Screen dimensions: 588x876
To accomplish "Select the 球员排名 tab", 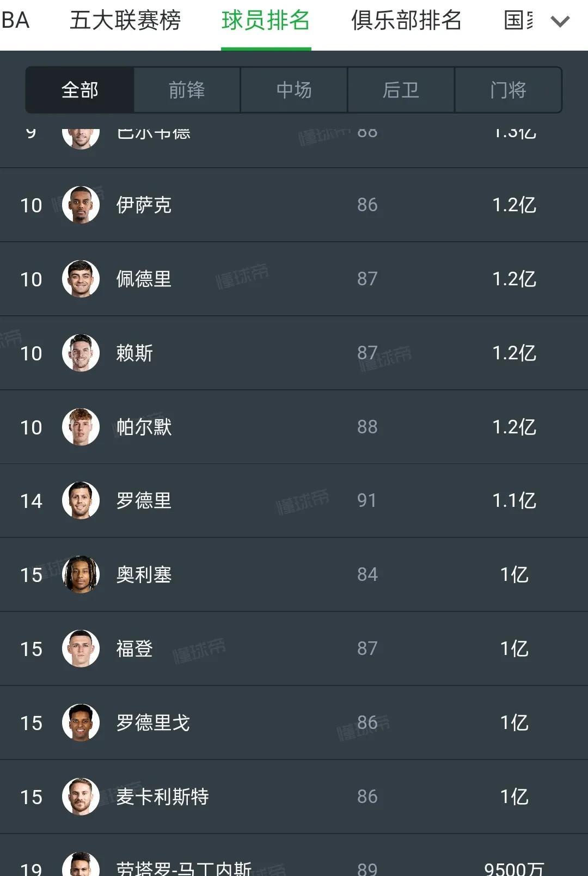I will (x=266, y=21).
